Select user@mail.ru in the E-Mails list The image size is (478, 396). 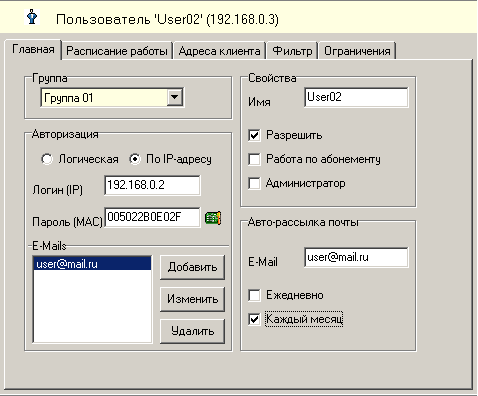tap(92, 264)
